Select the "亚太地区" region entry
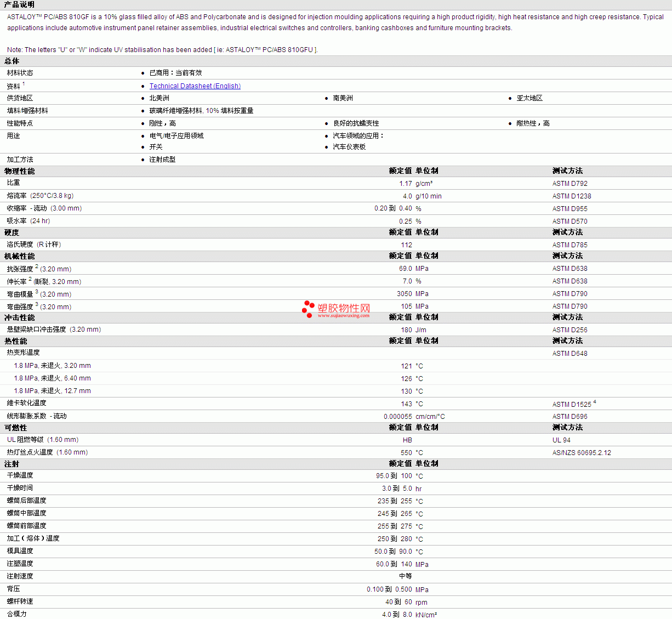672x619 pixels. tap(529, 98)
